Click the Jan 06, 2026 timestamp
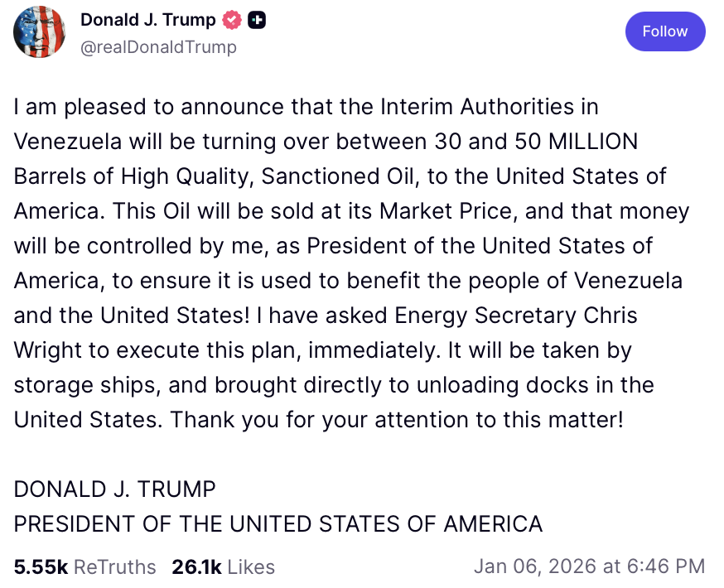Screen dimensions: 724x588 (x=536, y=566)
